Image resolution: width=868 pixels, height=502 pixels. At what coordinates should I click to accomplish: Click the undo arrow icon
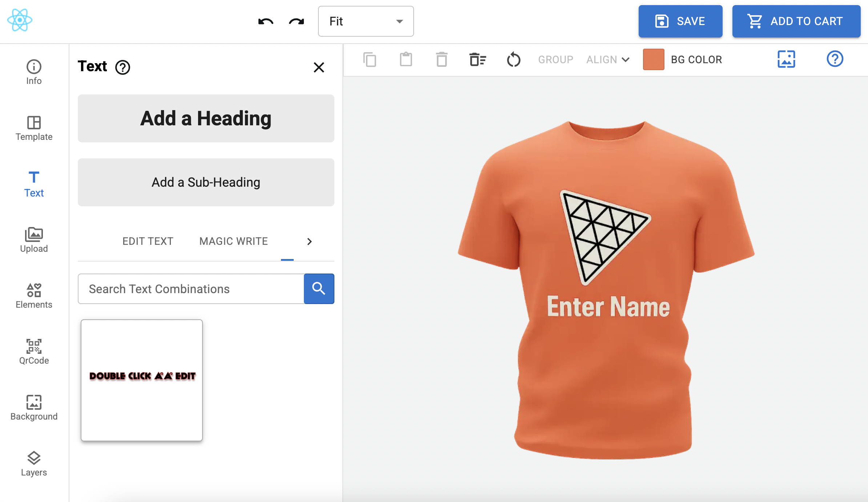tap(266, 21)
